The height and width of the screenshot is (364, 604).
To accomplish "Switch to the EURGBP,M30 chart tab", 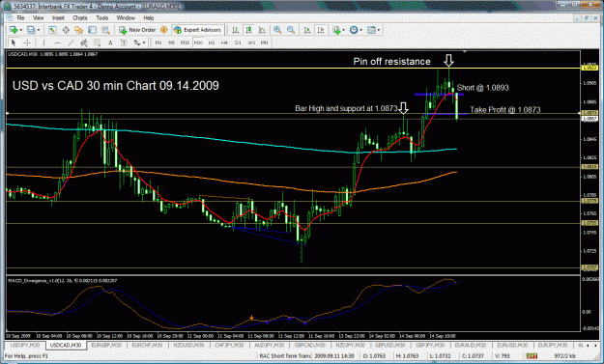I will tap(106, 345).
